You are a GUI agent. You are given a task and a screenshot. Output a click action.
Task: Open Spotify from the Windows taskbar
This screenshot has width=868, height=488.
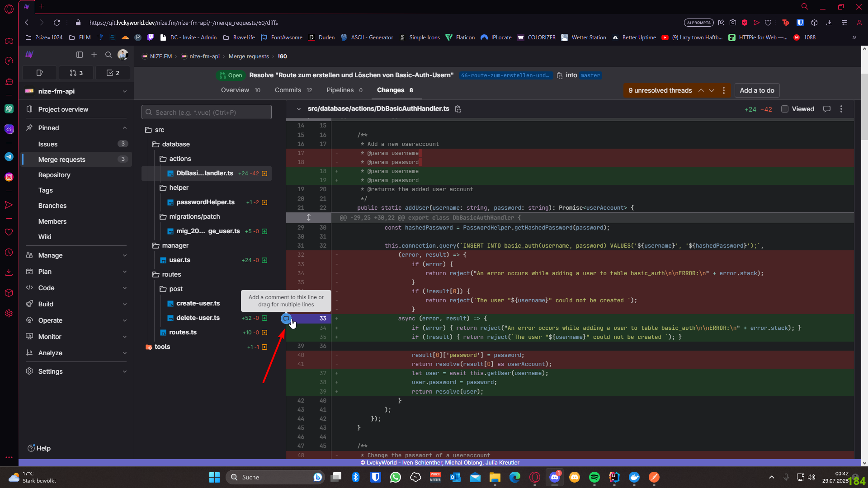click(594, 477)
